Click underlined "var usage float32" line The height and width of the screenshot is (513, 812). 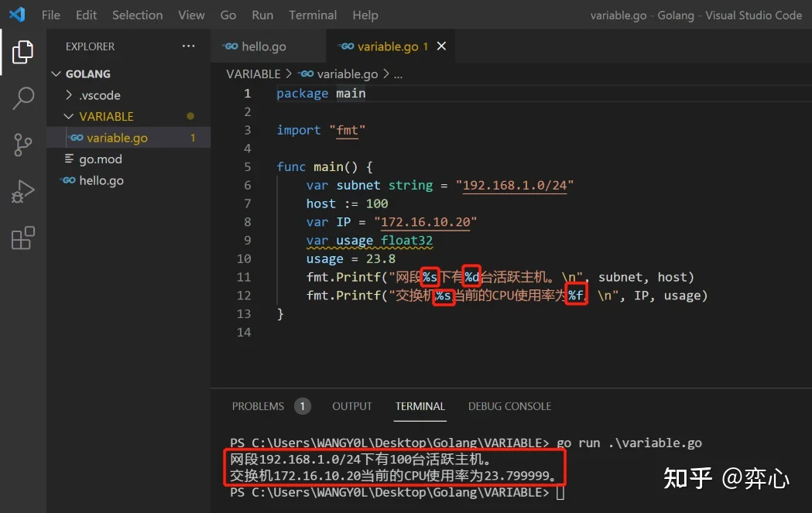369,241
